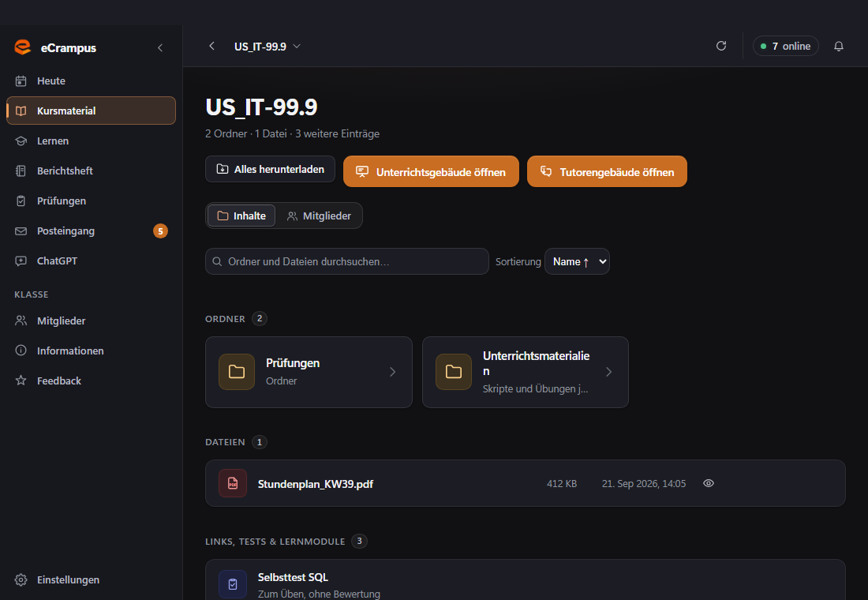Expand Unterrichtsmaterialien via chevron
Screen dimensions: 868x600
click(609, 372)
